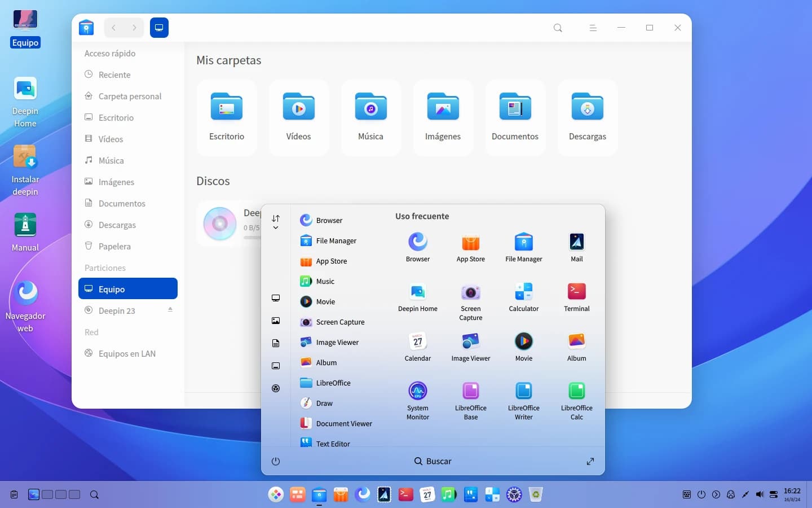Select Document Viewer in launcher app list
812x508 pixels.
(x=337, y=423)
